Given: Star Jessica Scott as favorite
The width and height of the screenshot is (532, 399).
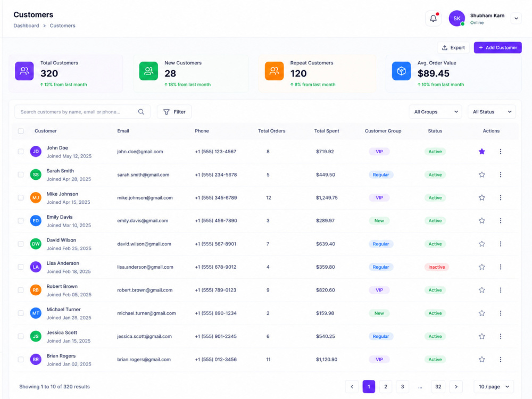Looking at the screenshot, I should pos(482,336).
